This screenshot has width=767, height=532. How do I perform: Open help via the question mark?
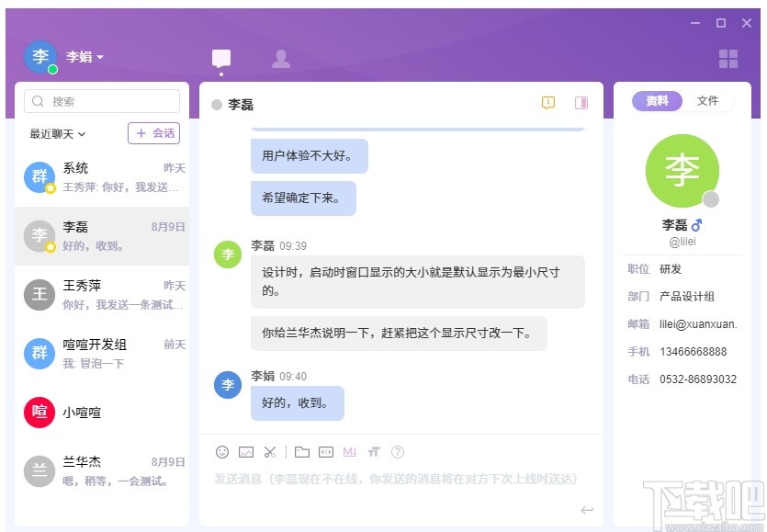click(x=398, y=452)
